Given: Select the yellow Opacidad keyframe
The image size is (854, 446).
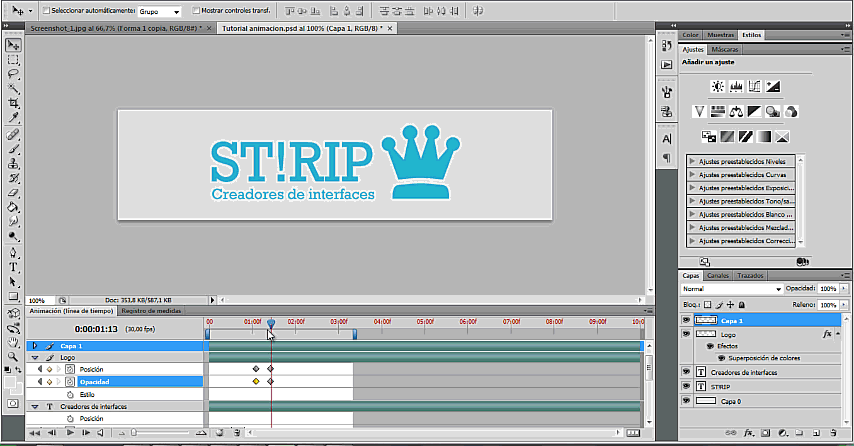Looking at the screenshot, I should pos(256,382).
